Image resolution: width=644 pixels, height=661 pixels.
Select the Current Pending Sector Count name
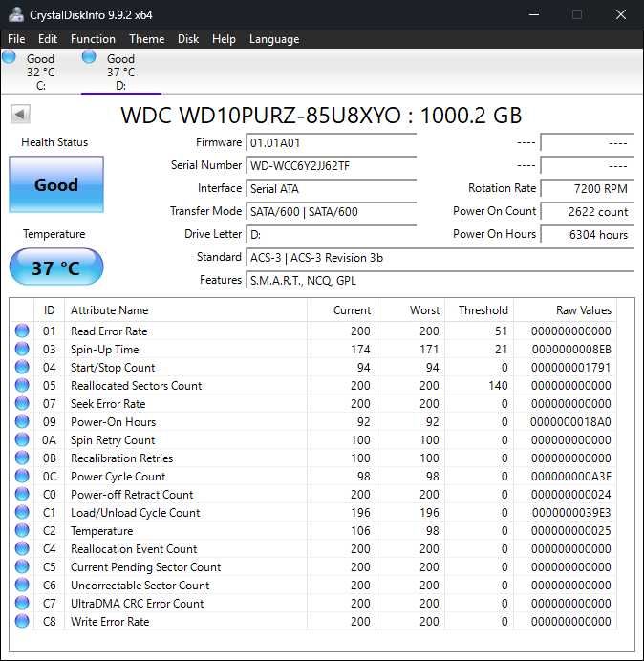pos(145,567)
